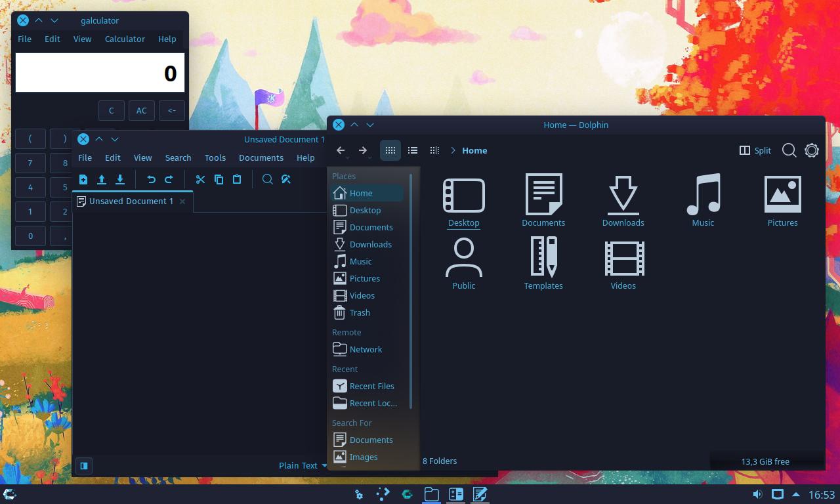
Task: Go forward in Dolphin
Action: 363,150
